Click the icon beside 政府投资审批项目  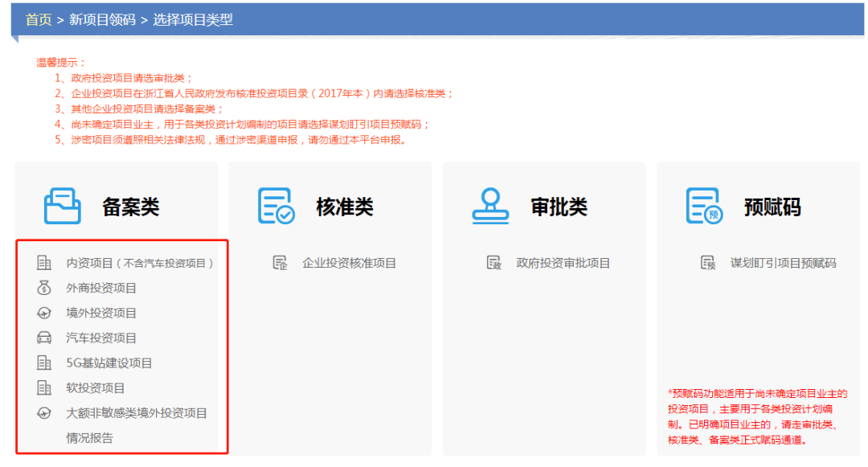tap(493, 263)
